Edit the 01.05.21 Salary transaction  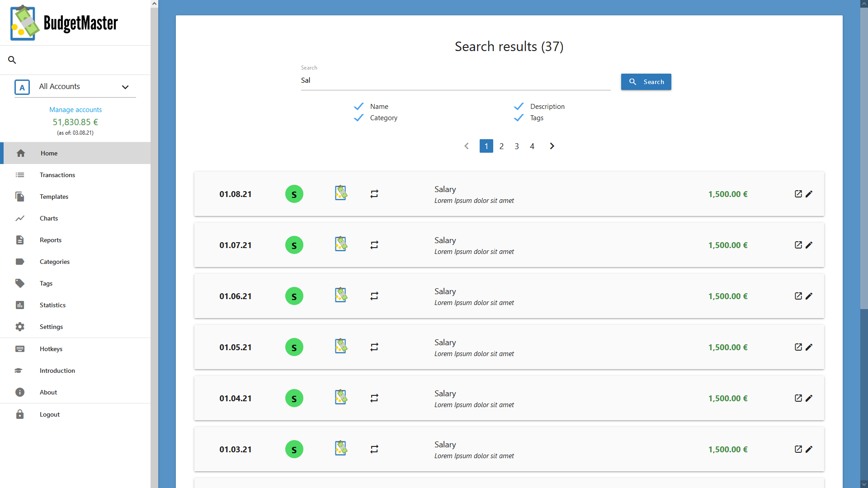pos(809,347)
